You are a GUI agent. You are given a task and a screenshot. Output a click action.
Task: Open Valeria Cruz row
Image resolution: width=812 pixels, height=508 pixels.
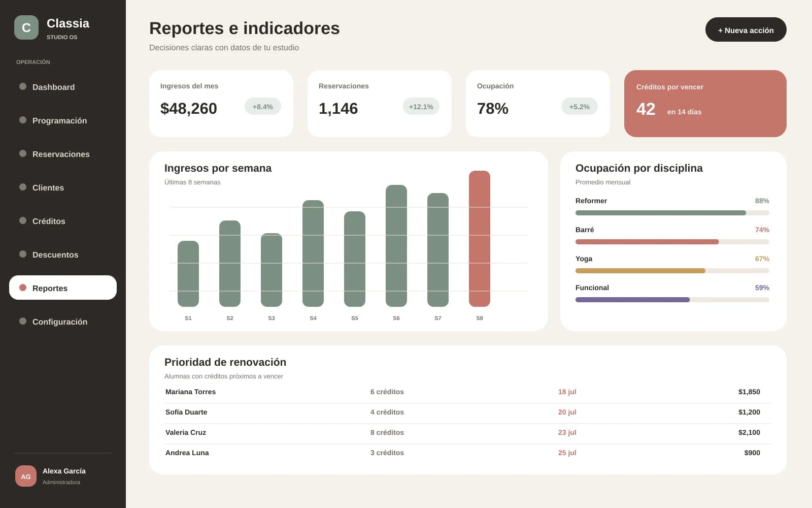click(468, 432)
